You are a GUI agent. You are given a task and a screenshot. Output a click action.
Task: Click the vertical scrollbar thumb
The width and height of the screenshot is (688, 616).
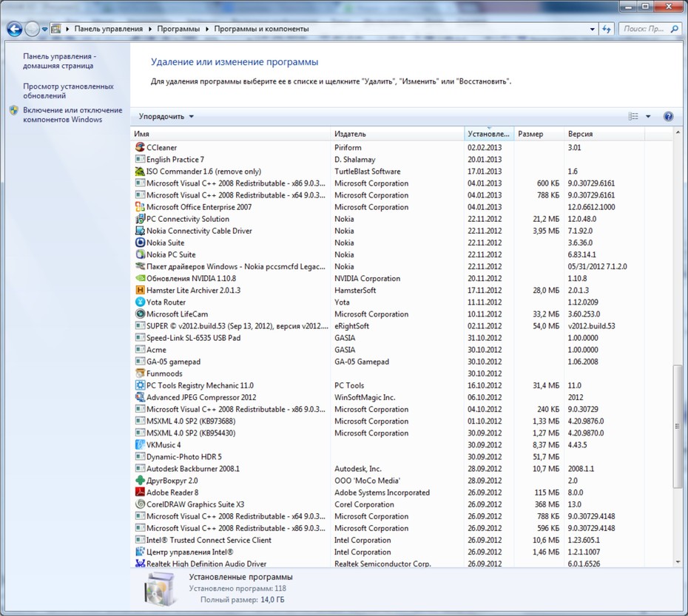[678, 426]
